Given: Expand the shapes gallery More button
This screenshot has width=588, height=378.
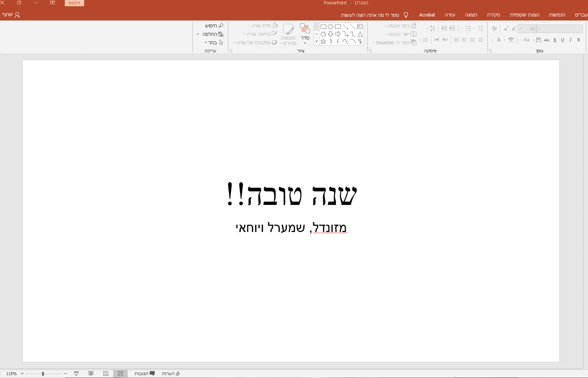Looking at the screenshot, I should tap(317, 42).
